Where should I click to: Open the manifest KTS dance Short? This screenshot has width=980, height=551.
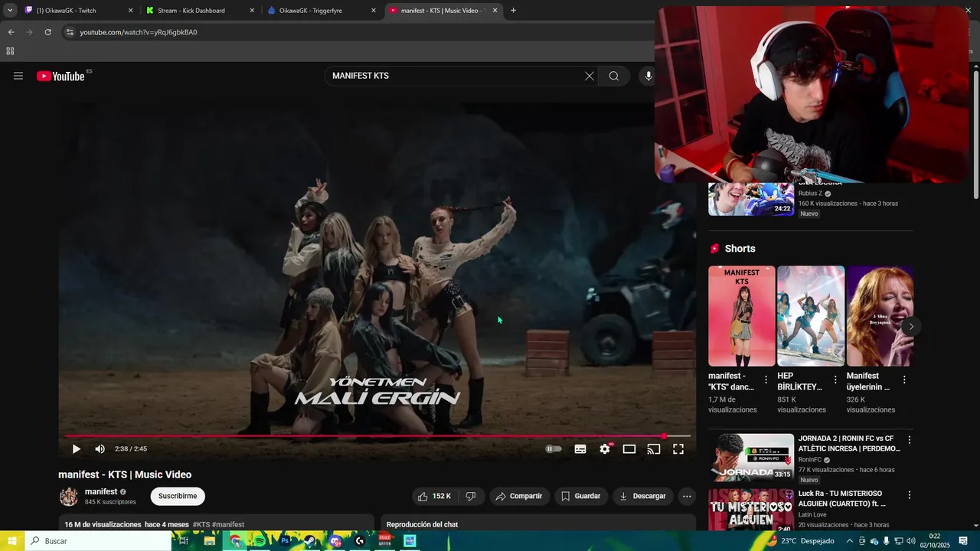pos(742,316)
